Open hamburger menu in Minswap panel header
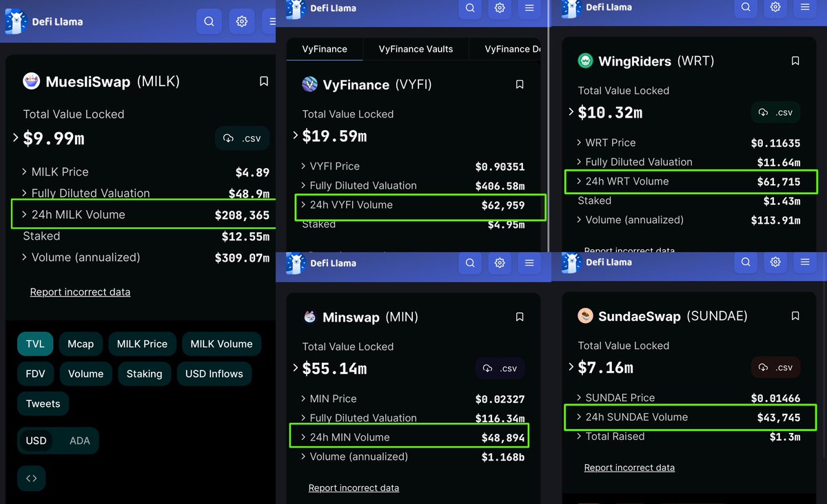 [x=529, y=262]
